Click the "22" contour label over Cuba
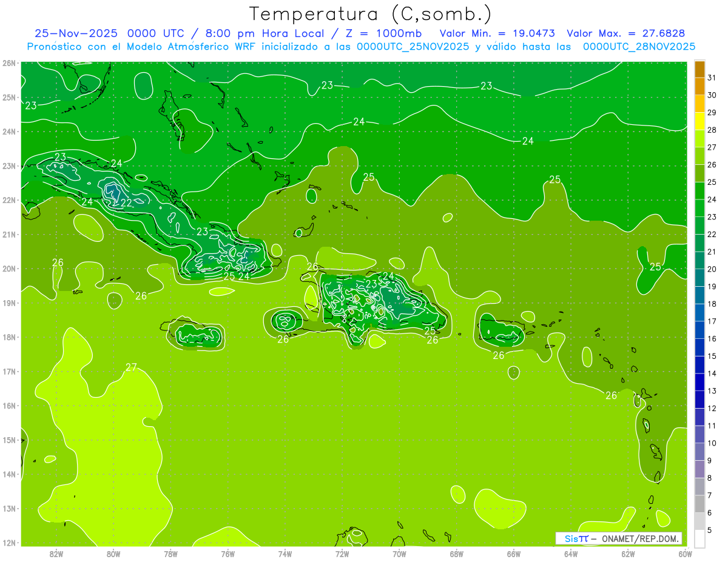The image size is (728, 562). tap(126, 203)
